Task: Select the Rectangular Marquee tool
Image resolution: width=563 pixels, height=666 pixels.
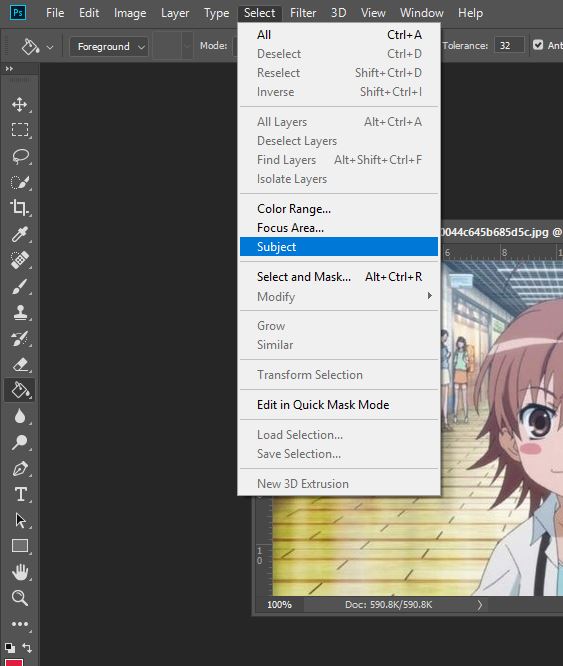Action: pos(20,130)
